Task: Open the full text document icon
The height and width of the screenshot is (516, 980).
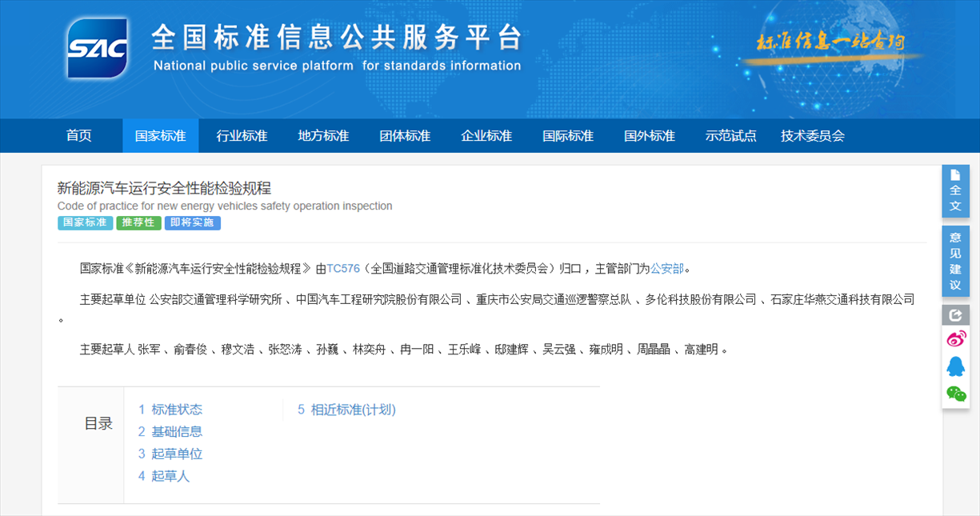Action: pyautogui.click(x=955, y=190)
